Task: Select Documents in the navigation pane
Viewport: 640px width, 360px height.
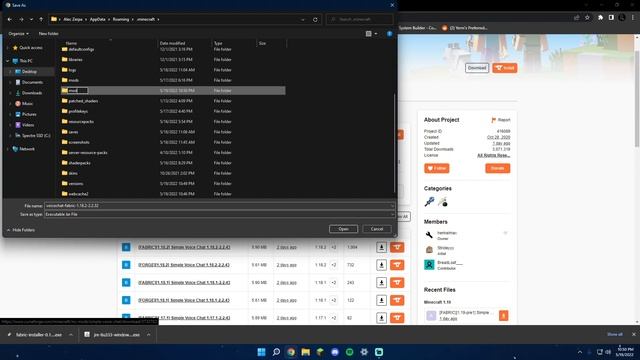Action: (x=32, y=82)
